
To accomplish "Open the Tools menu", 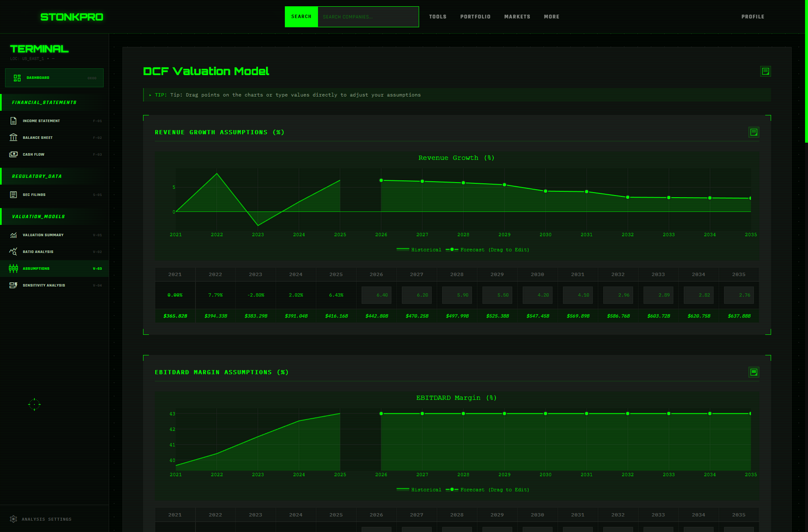I will (438, 17).
